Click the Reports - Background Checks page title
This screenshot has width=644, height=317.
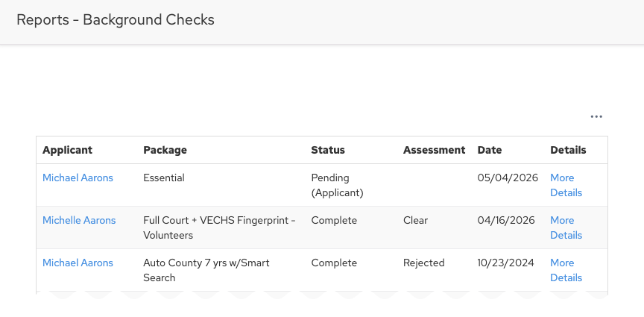click(116, 19)
